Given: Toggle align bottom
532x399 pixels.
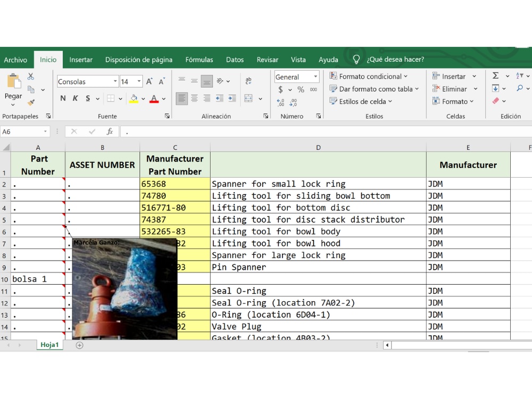Looking at the screenshot, I should [x=206, y=81].
